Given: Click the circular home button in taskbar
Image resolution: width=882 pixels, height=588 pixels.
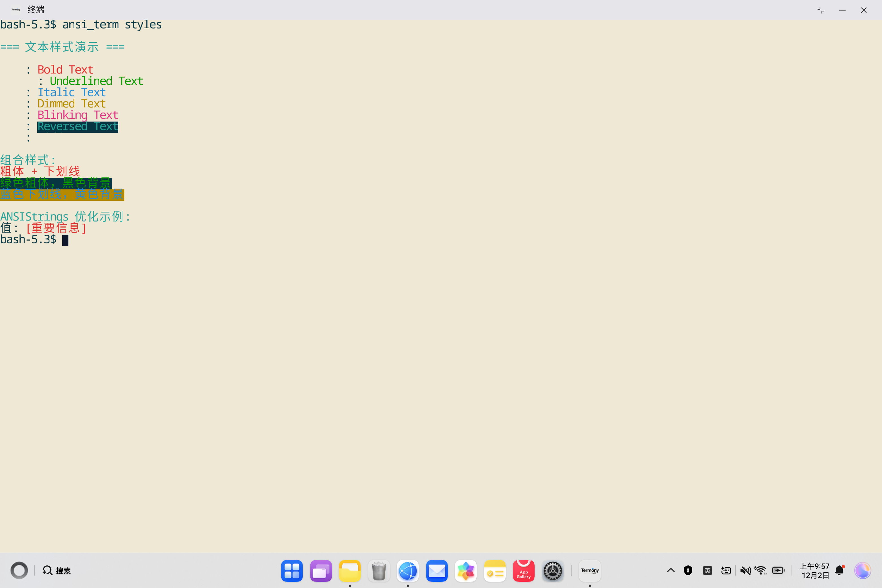Looking at the screenshot, I should tap(19, 570).
